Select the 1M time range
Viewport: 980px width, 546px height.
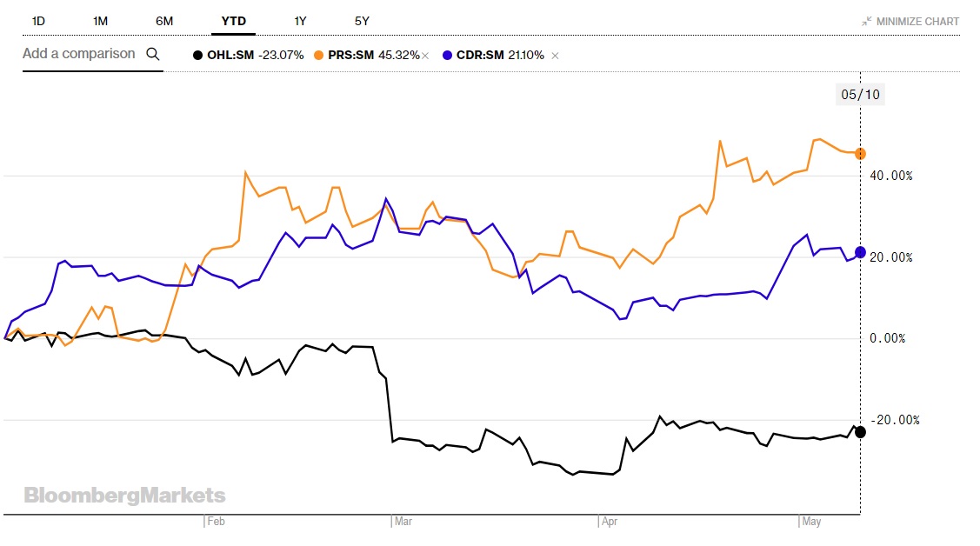[x=100, y=21]
